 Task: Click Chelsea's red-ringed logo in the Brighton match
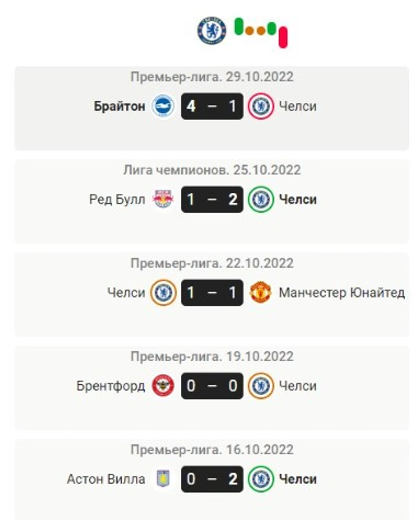pyautogui.click(x=261, y=106)
